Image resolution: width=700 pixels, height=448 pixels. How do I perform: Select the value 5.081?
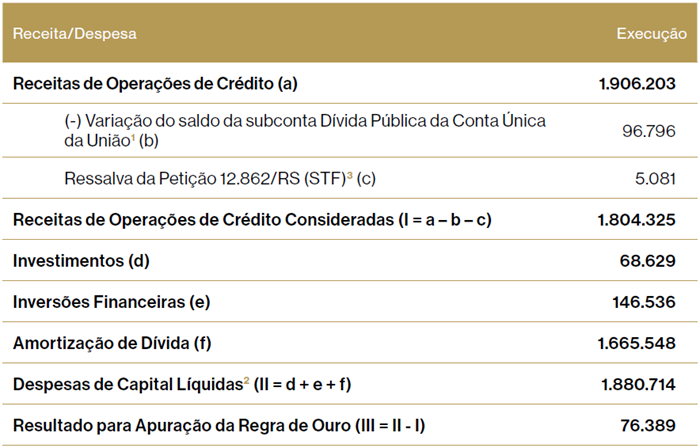tap(656, 179)
